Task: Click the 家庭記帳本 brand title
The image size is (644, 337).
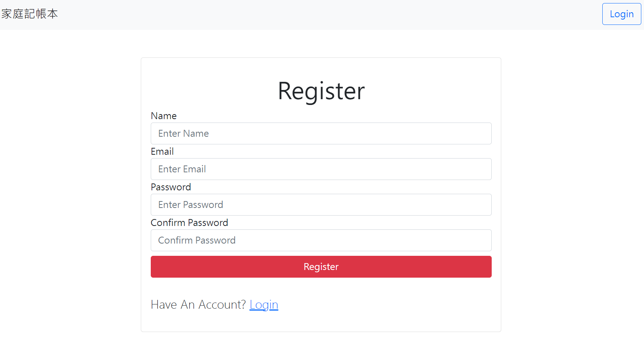Action: 29,14
